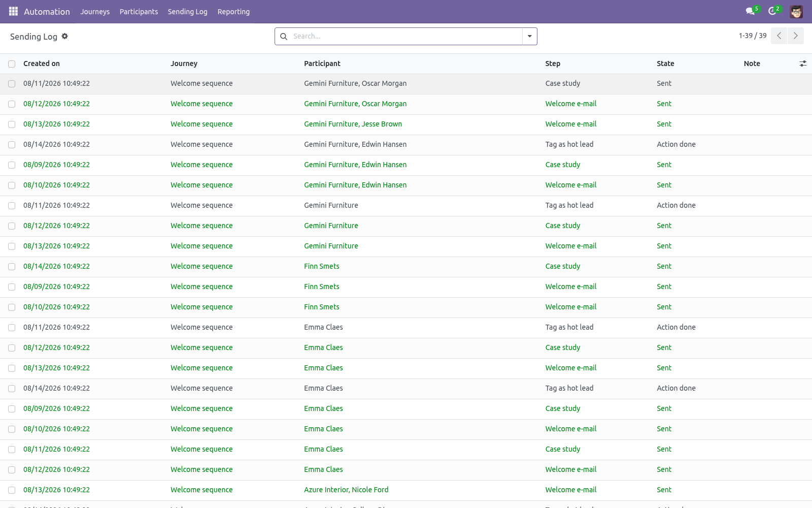Click 'Azure Interior, Nicole Ford' participant
This screenshot has height=508, width=812.
346,490
